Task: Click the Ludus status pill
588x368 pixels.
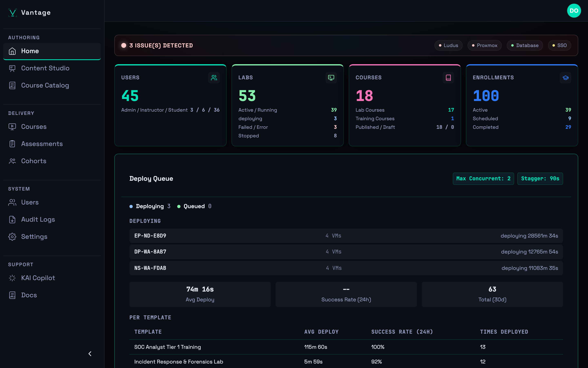Action: point(448,46)
